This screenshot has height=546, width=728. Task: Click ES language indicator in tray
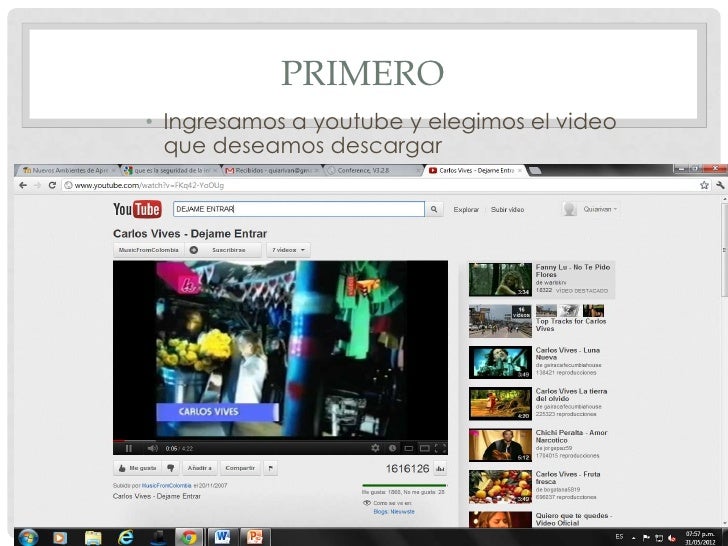tap(619, 537)
